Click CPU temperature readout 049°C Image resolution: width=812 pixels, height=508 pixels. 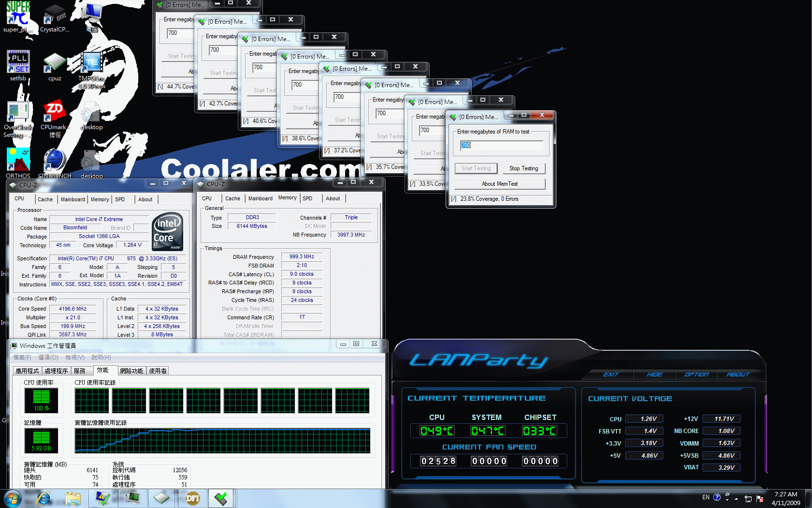437,431
